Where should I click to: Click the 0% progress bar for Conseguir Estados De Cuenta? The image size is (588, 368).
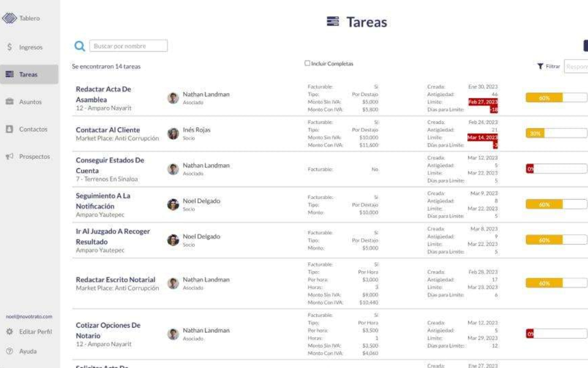[x=557, y=168]
